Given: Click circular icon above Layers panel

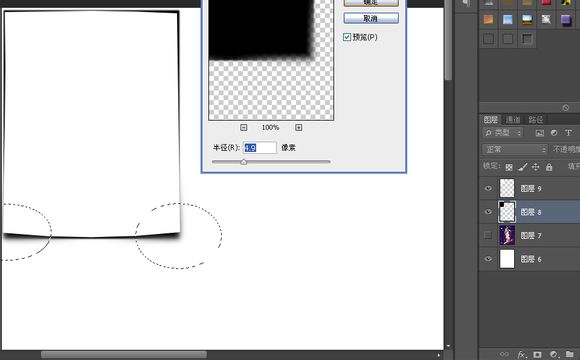Looking at the screenshot, I should [566, 108].
